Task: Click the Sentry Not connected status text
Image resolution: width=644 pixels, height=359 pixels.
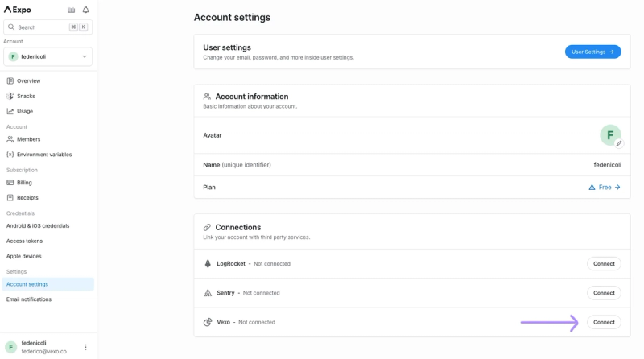Action: (261, 293)
